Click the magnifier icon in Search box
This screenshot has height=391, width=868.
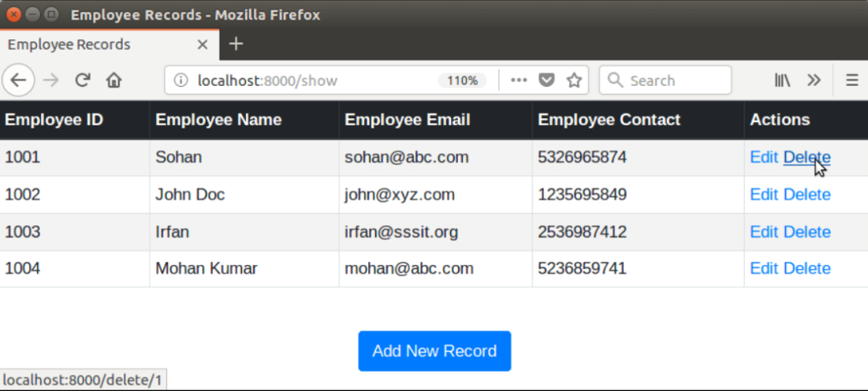click(615, 81)
